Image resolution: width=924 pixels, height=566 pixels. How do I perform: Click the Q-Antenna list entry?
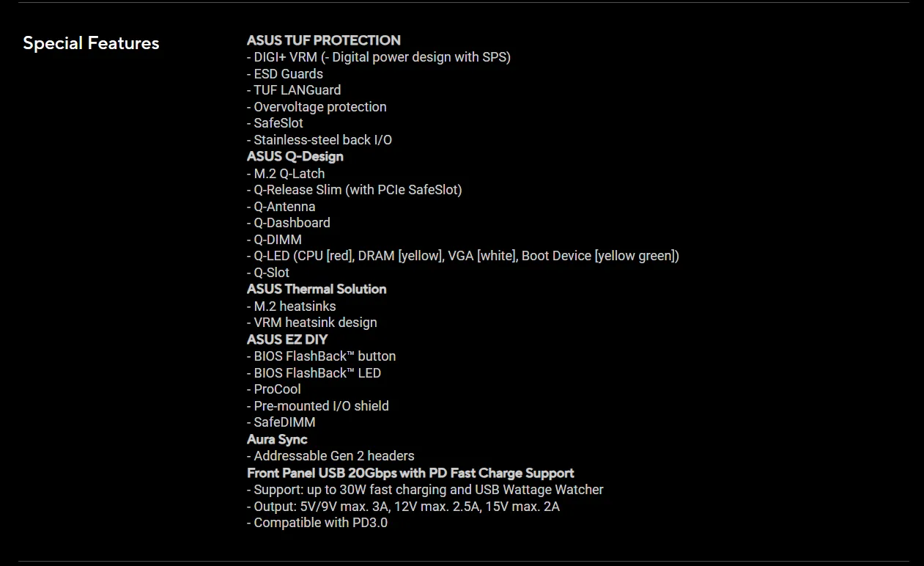[281, 207]
